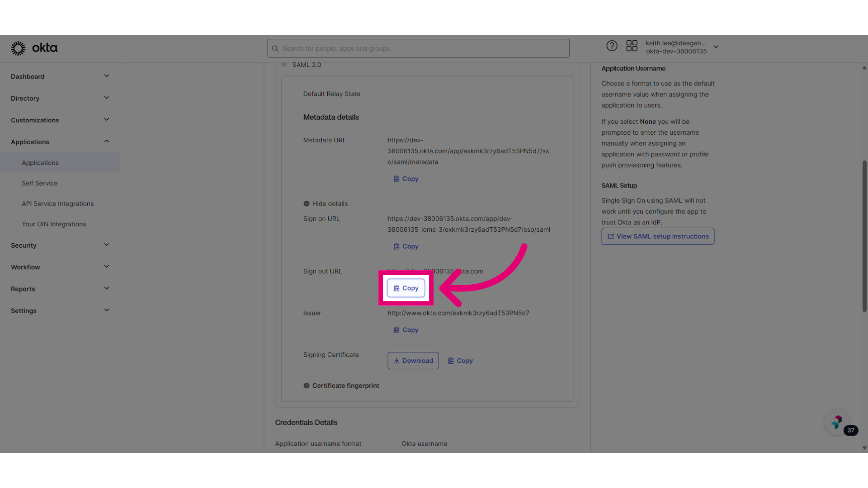Click the okta-dev-38006135 org label
The image size is (868, 488).
click(676, 52)
